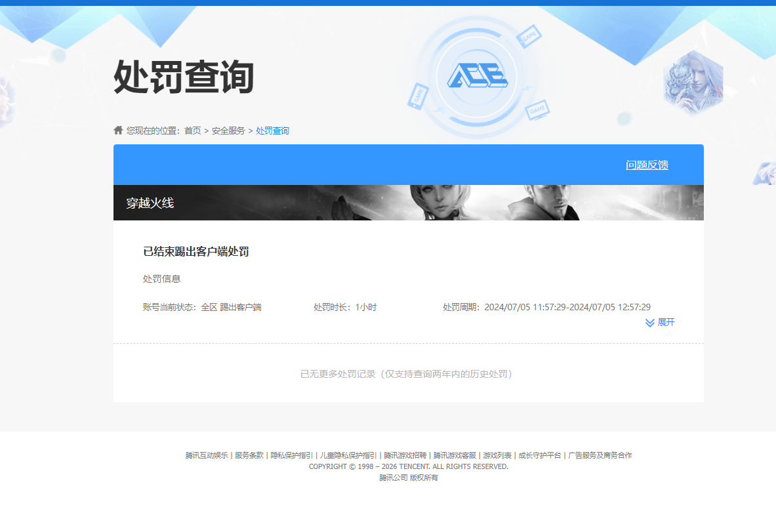Click the hexagon character portrait at the right
The height and width of the screenshot is (532, 776).
[x=693, y=83]
